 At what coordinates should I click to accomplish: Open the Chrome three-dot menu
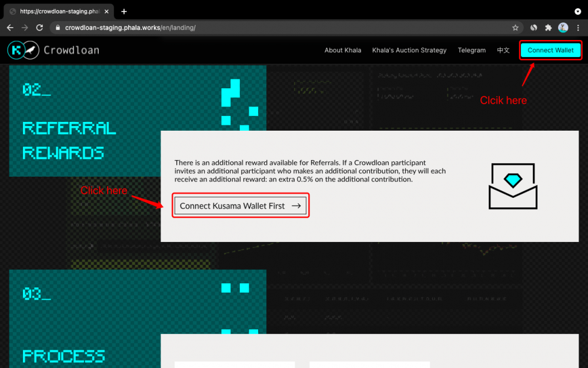click(578, 28)
